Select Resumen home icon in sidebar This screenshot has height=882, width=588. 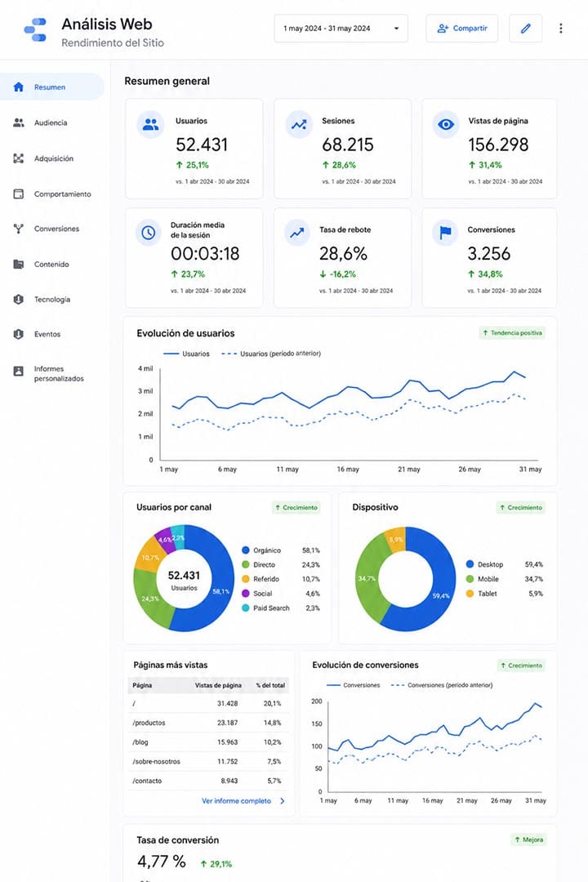[x=19, y=87]
